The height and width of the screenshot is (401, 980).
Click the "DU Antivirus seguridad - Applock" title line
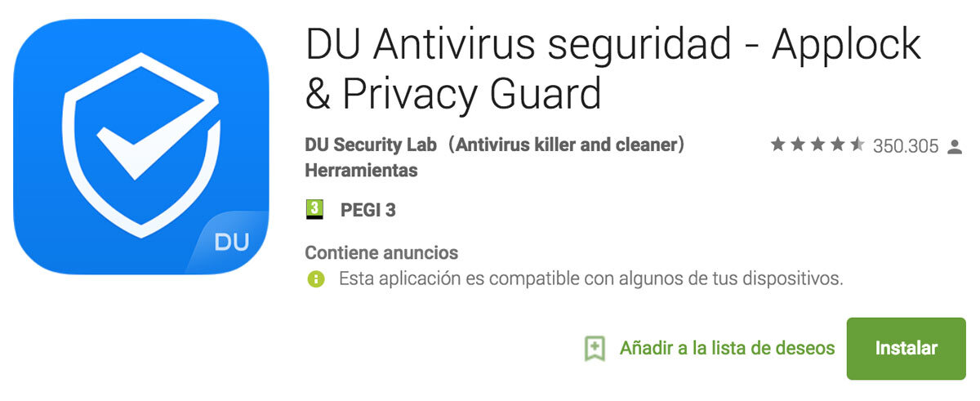pyautogui.click(x=612, y=46)
